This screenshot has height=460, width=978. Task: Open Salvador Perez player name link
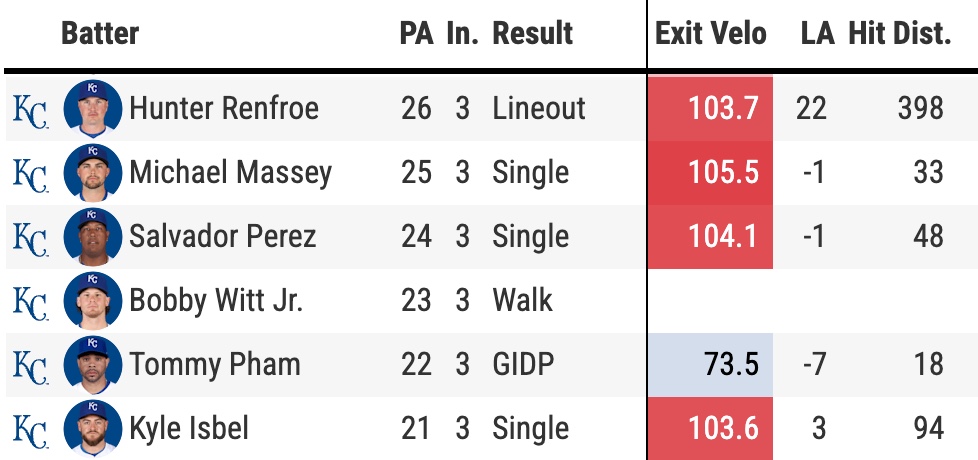(222, 237)
